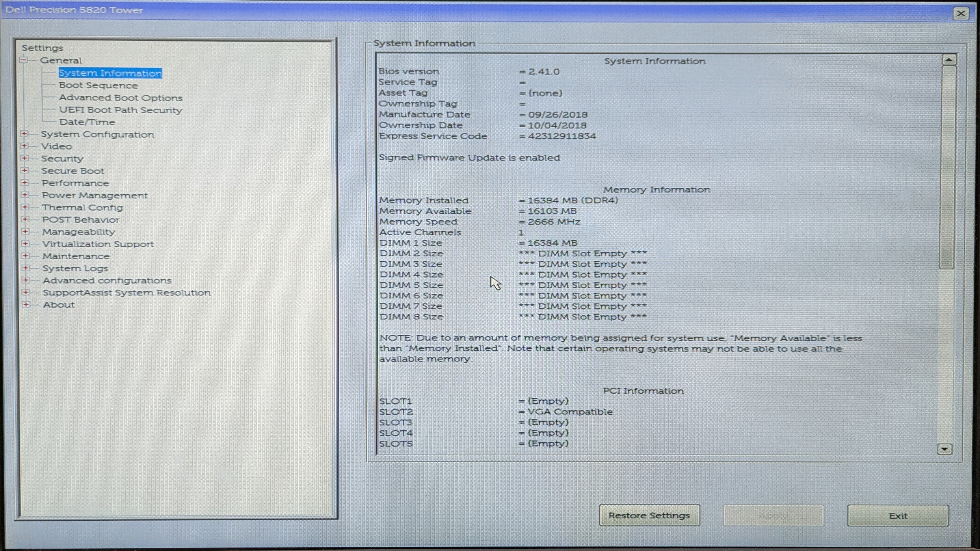Open the Date/Time settings

87,122
